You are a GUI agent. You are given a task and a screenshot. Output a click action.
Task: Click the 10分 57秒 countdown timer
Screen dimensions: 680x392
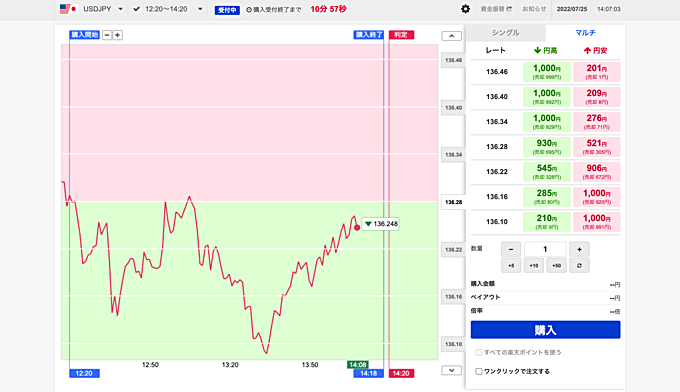click(328, 9)
